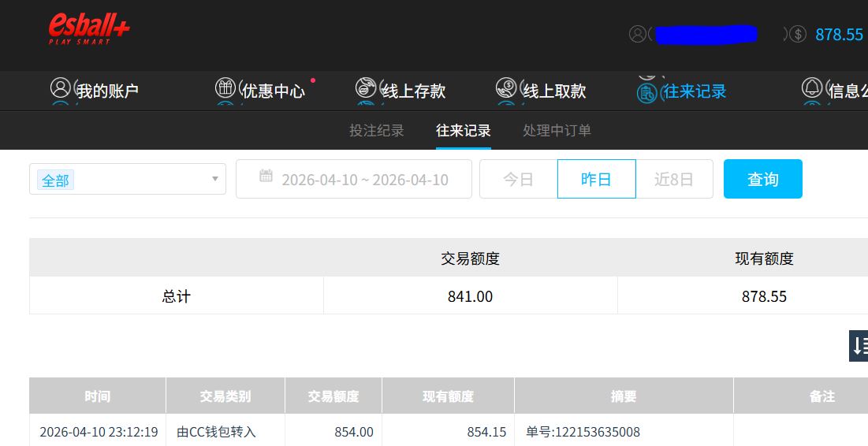Select the 近8日 date filter
Viewport: 868px width, 446px height.
674,179
